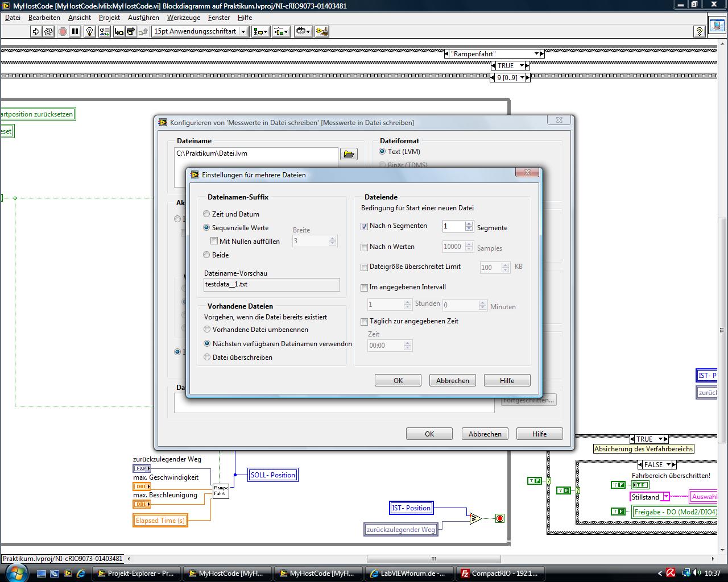Click the Run arrow toolbar icon
Viewport: 728px width, 582px height.
[36, 32]
